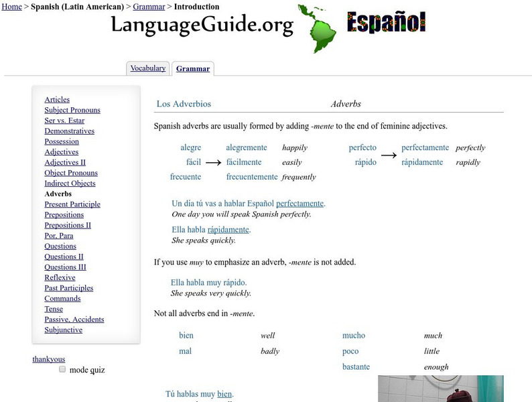The width and height of the screenshot is (532, 402).
Task: Click 'rápidamente' in the word table
Action: [422, 162]
